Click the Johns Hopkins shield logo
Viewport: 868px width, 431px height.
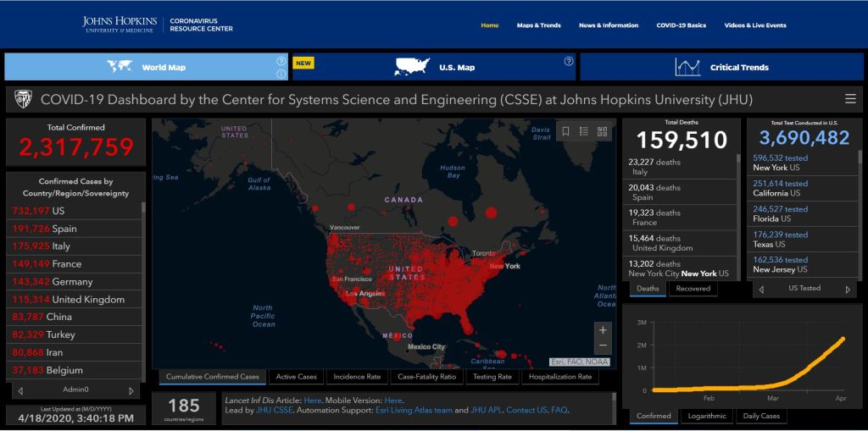(x=23, y=99)
